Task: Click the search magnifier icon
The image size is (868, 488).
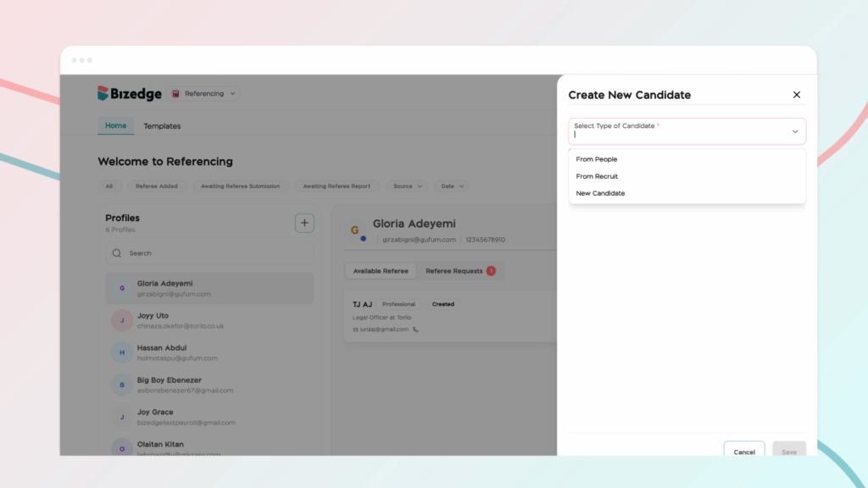Action: tap(117, 253)
